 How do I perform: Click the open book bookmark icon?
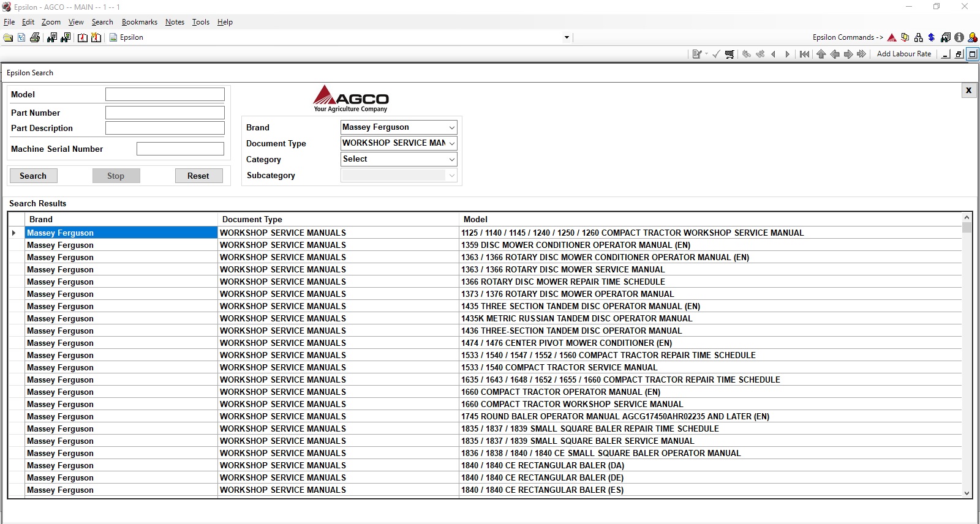coord(83,37)
